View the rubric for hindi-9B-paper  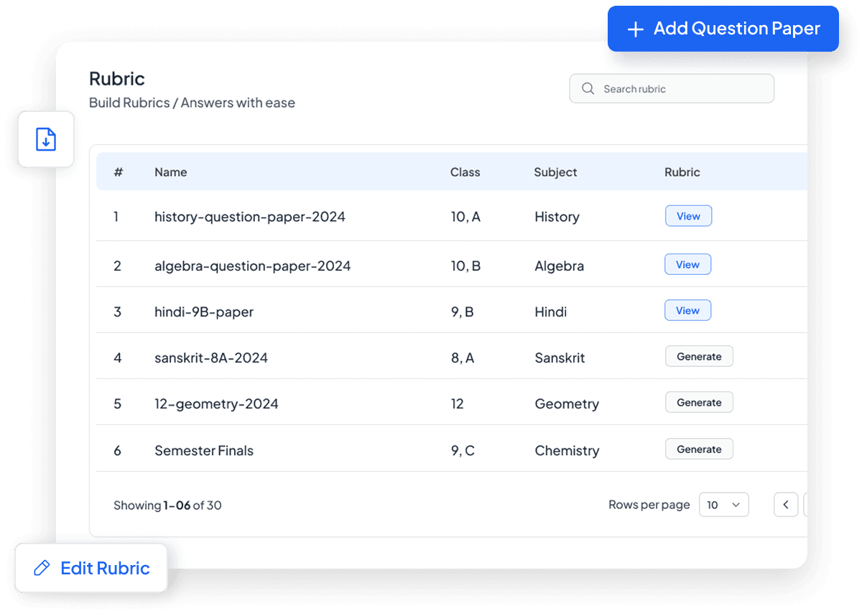coord(687,310)
